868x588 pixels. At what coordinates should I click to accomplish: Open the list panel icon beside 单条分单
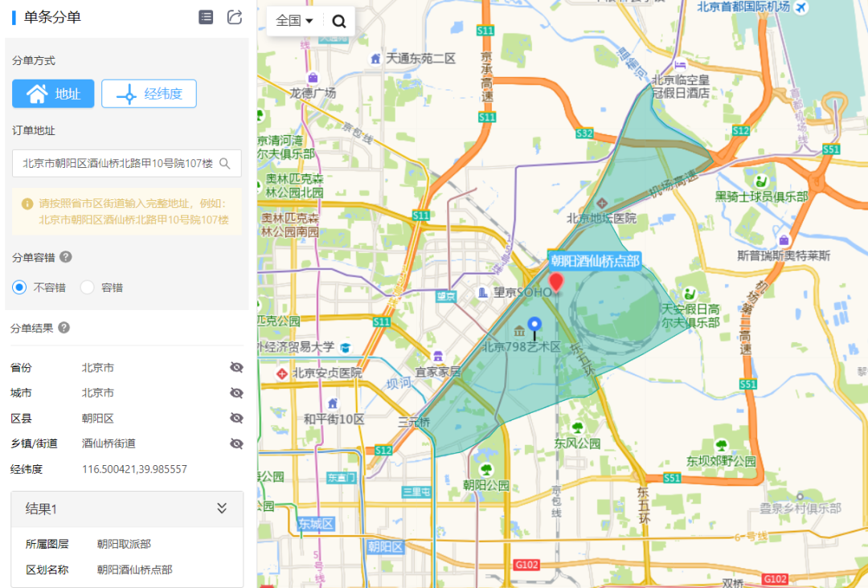coord(206,17)
